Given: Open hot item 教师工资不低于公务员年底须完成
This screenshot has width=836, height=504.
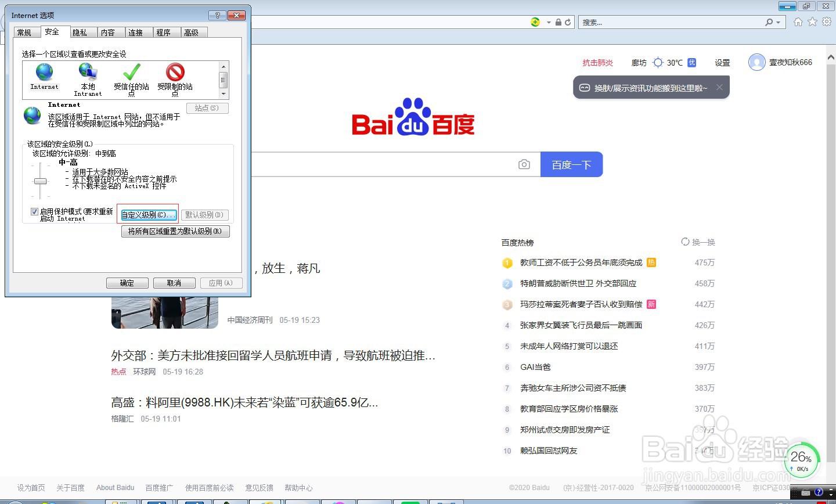Looking at the screenshot, I should coord(581,262).
